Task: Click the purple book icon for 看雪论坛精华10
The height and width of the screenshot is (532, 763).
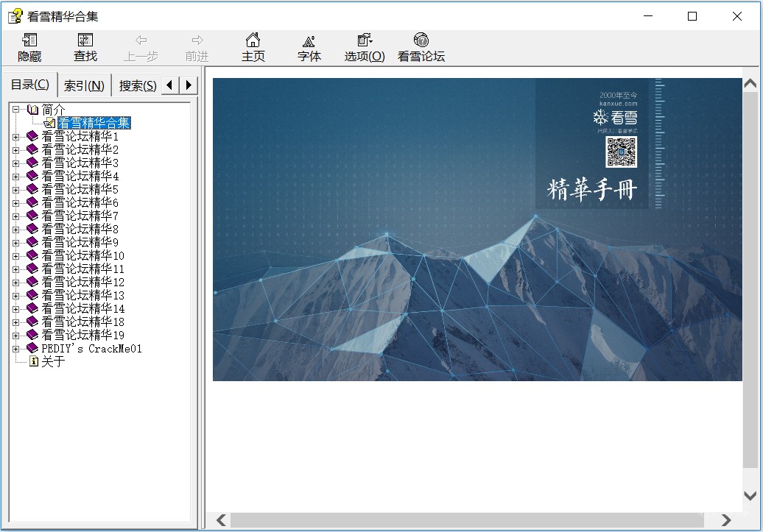Action: (32, 255)
